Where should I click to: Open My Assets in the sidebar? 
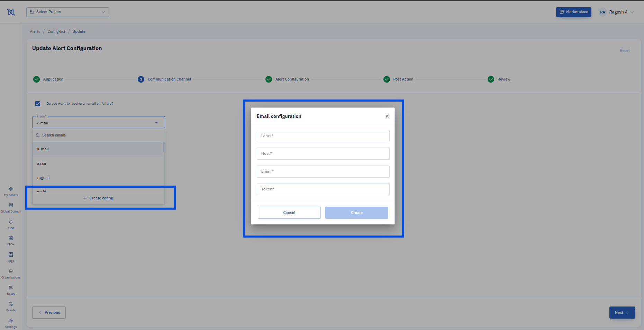coord(11,191)
